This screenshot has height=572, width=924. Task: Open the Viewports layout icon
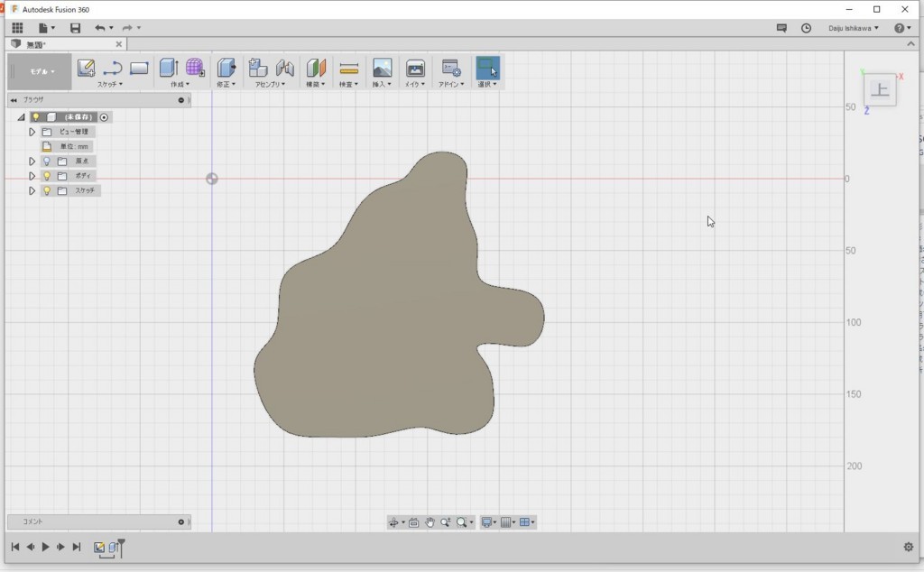(x=524, y=522)
